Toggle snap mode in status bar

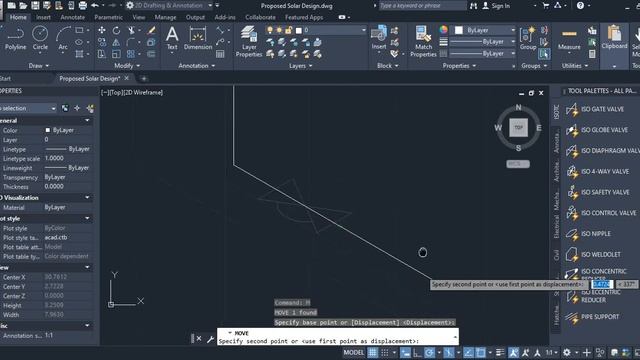point(385,352)
